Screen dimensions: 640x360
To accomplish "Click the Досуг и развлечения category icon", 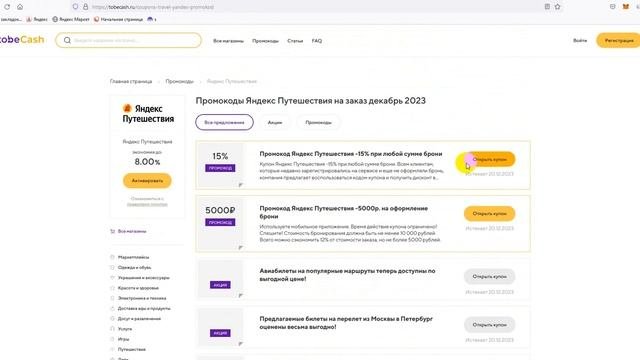I will pyautogui.click(x=112, y=318).
